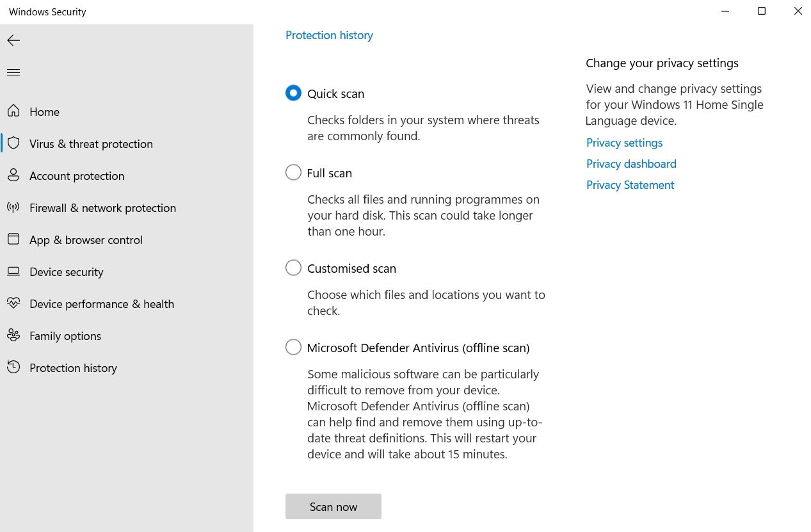The height and width of the screenshot is (532, 811).
Task: Open the Protection history link at top
Action: click(x=329, y=35)
